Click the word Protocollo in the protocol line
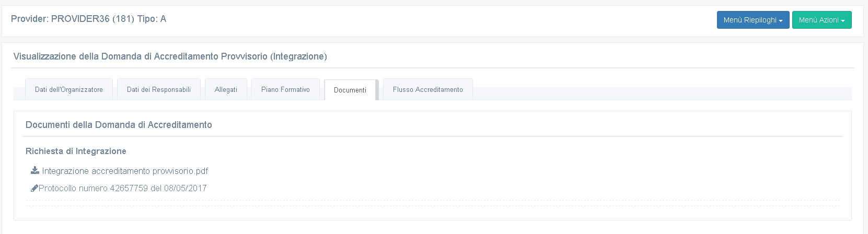 (57, 188)
